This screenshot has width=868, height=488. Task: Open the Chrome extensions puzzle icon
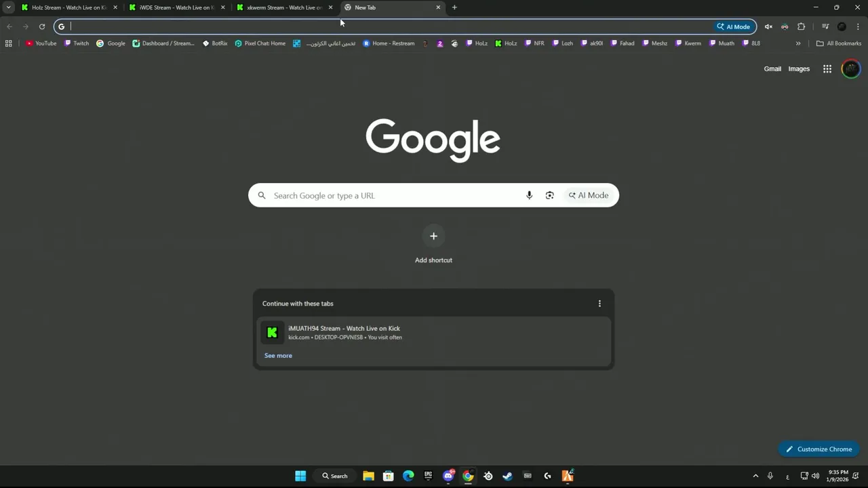point(801,26)
